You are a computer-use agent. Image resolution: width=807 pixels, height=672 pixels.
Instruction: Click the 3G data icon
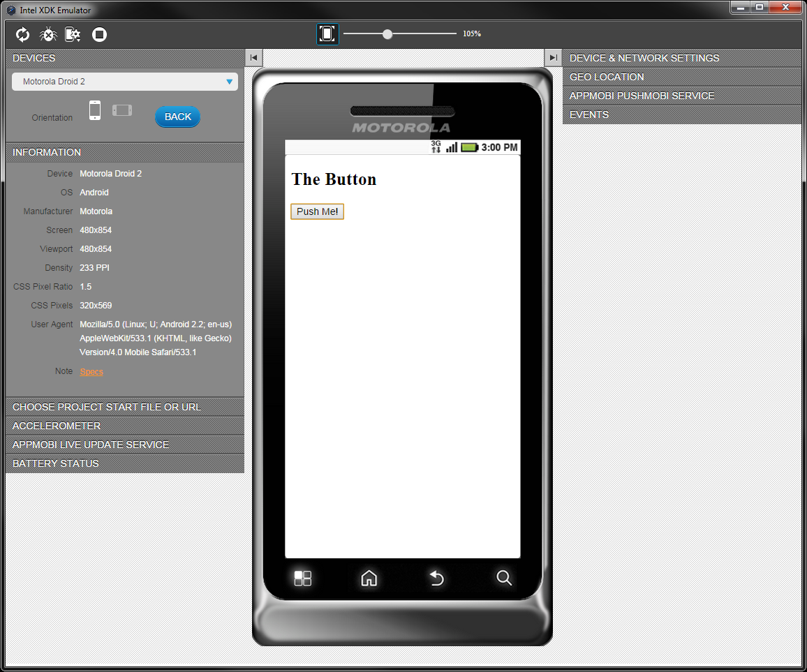[436, 147]
